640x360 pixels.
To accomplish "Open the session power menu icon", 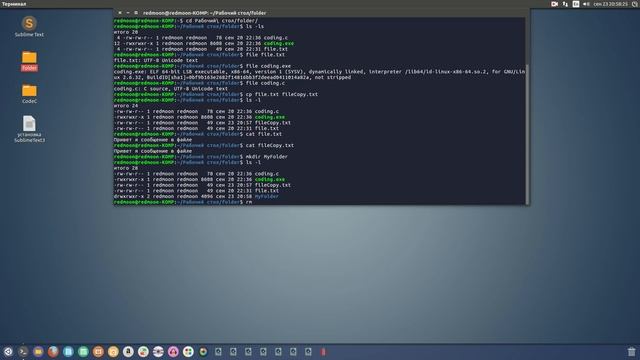I will [x=636, y=4].
